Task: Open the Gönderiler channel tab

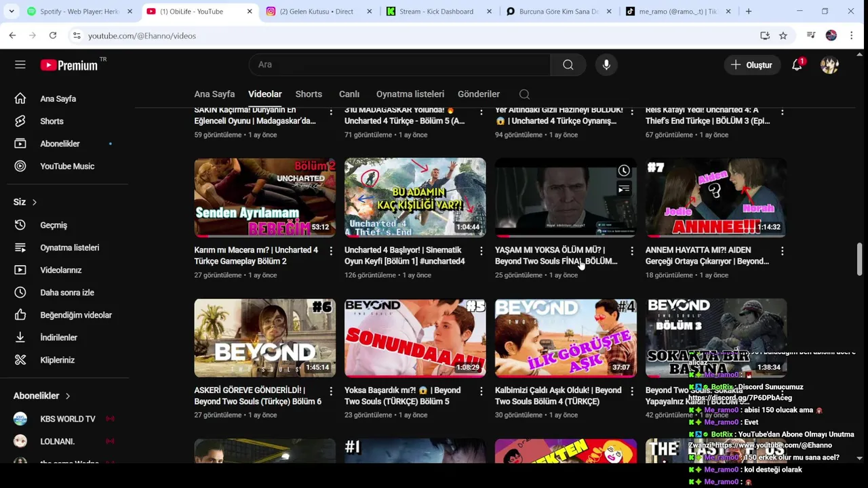Action: [x=479, y=94]
